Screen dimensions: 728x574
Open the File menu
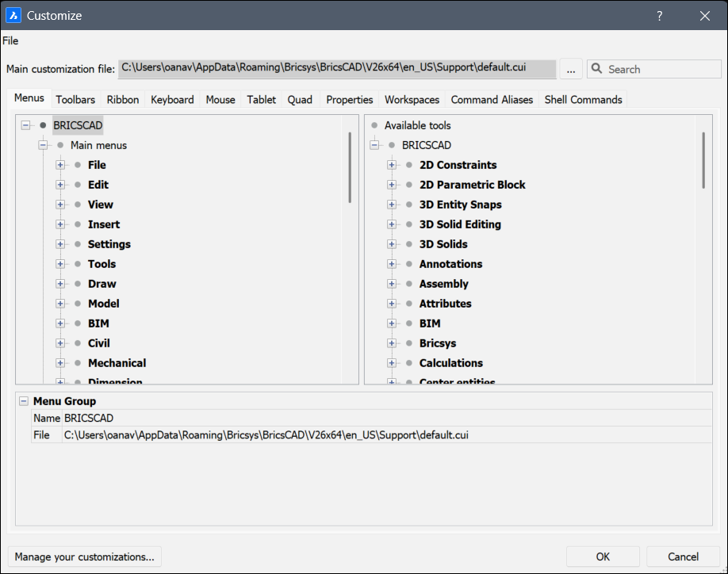[x=10, y=40]
